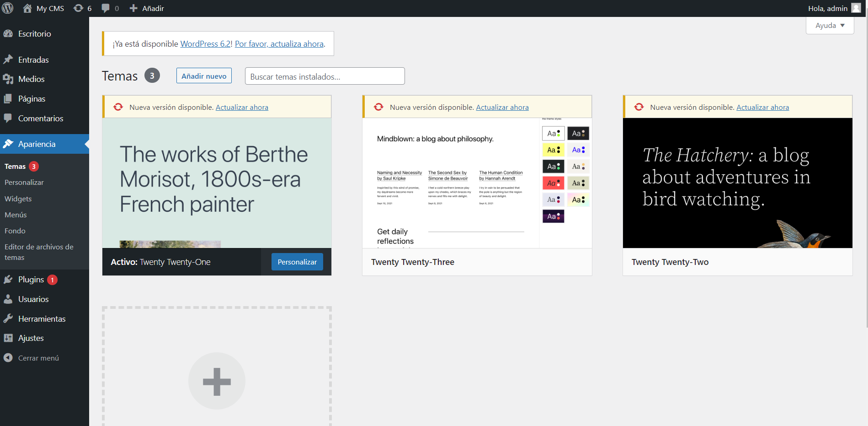
Task: Open Editor de archivos de temas
Action: (x=39, y=252)
